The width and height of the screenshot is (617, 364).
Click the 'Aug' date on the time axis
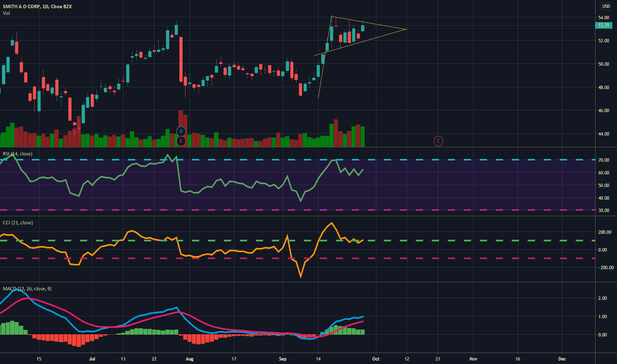pyautogui.click(x=189, y=359)
